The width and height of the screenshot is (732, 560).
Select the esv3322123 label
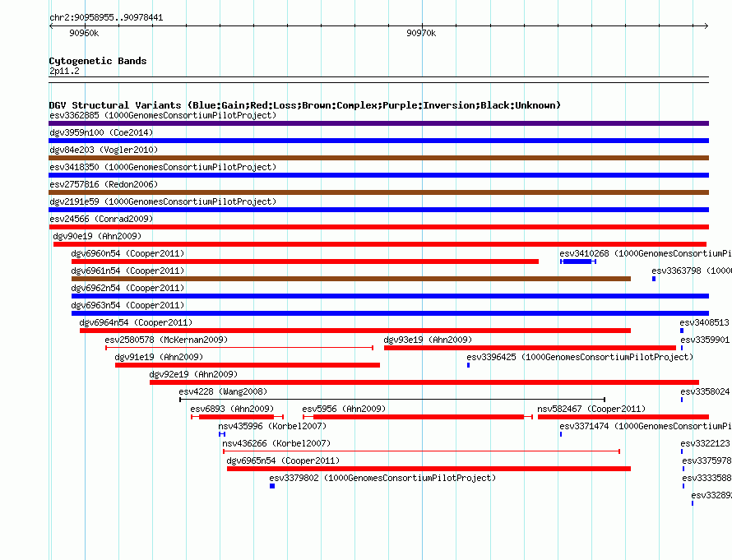click(705, 443)
